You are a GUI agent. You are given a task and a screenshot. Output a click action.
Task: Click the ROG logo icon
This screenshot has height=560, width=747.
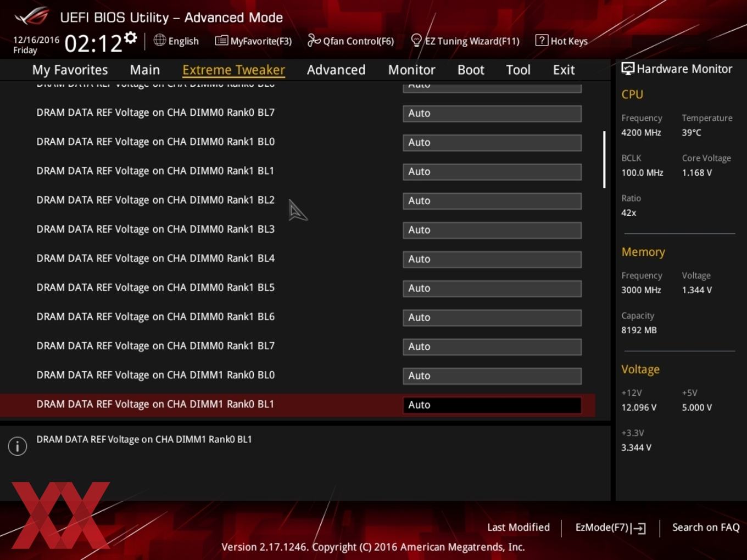point(32,16)
